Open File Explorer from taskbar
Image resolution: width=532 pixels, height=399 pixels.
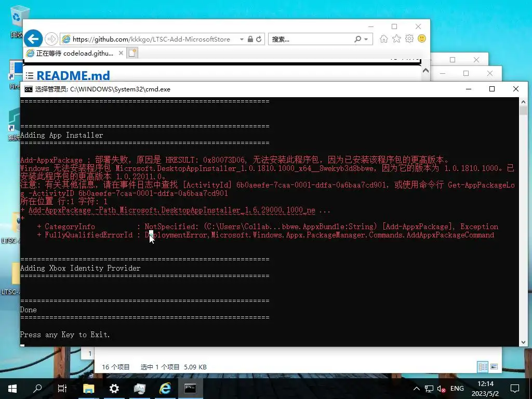coord(89,389)
